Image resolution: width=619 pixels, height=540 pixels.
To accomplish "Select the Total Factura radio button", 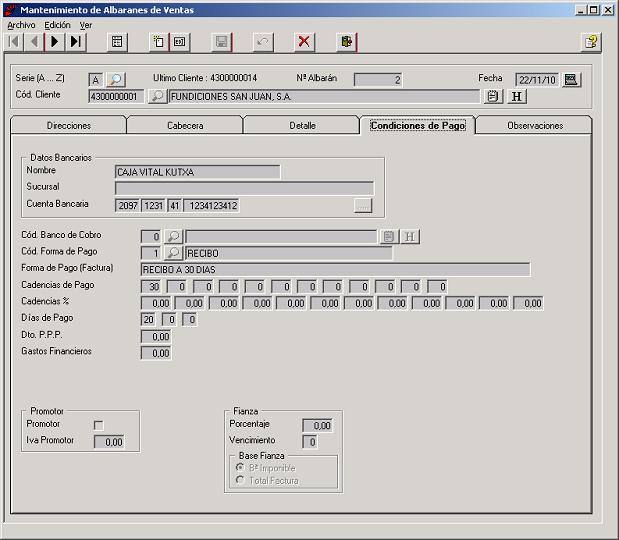I will coord(240,480).
